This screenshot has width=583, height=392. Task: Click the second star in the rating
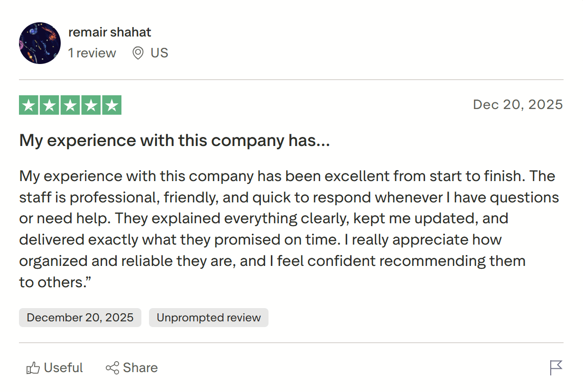(50, 105)
